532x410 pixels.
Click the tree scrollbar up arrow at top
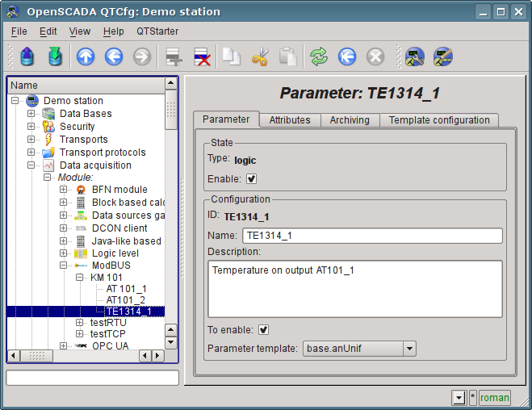171,83
